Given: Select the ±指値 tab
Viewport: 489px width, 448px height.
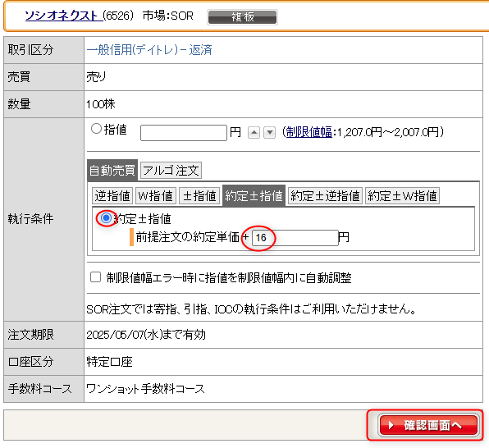Looking at the screenshot, I should coord(199,196).
